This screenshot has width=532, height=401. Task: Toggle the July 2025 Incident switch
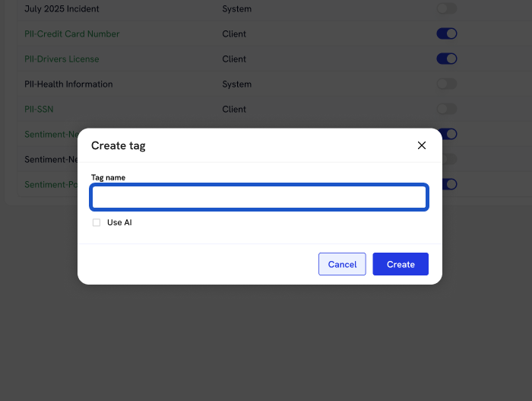[x=447, y=9]
